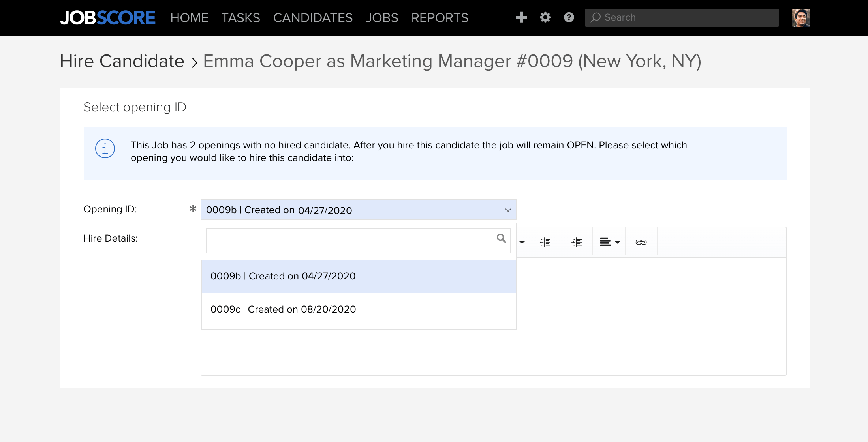
Task: Click the blue info circle icon
Action: (x=105, y=149)
